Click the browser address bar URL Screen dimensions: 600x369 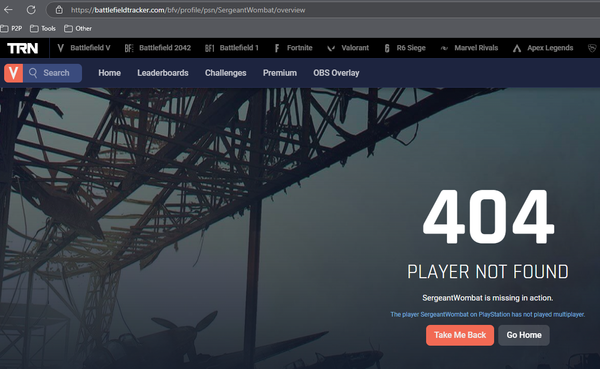(188, 10)
